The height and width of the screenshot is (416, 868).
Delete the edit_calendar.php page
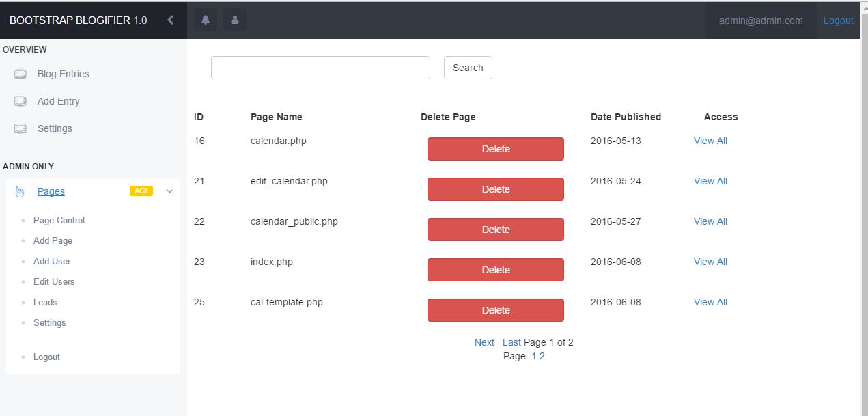pyautogui.click(x=496, y=189)
